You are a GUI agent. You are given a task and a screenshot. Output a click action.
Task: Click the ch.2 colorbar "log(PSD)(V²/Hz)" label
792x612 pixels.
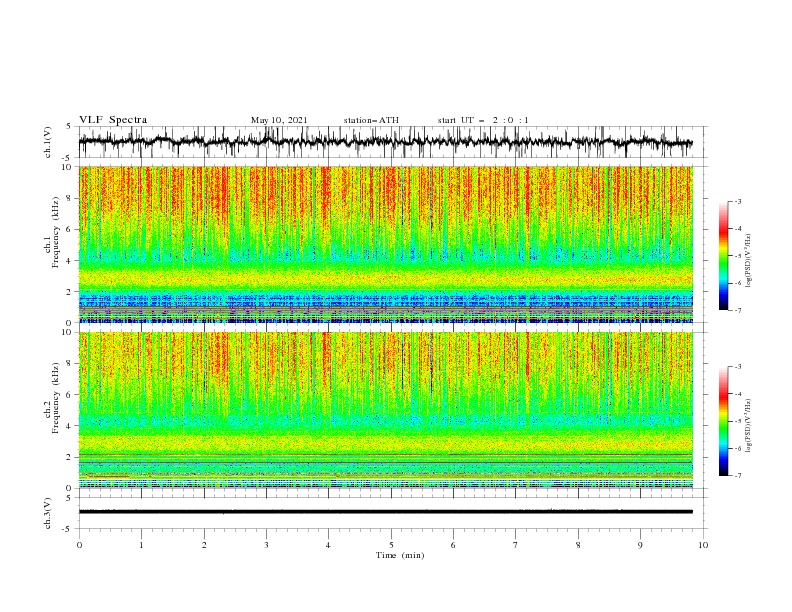pos(750,426)
